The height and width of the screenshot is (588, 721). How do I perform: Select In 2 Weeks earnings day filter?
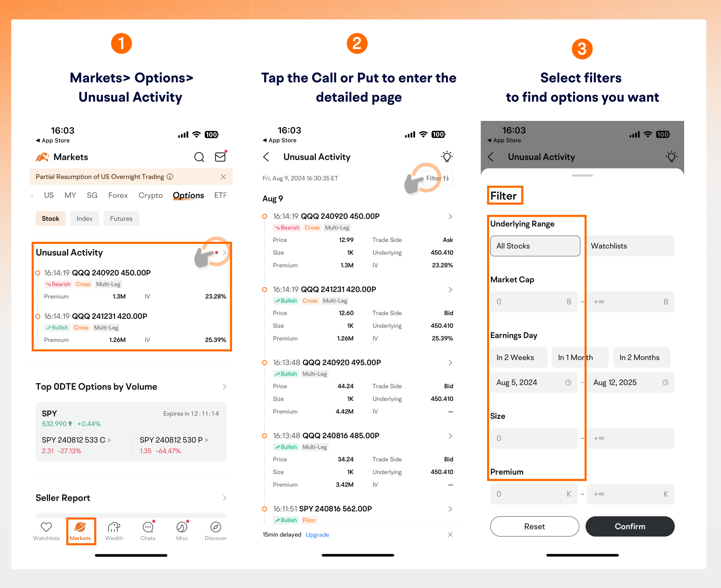[516, 358]
